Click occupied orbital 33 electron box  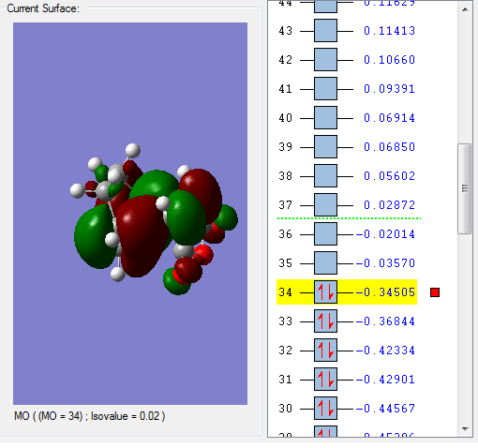(x=325, y=321)
